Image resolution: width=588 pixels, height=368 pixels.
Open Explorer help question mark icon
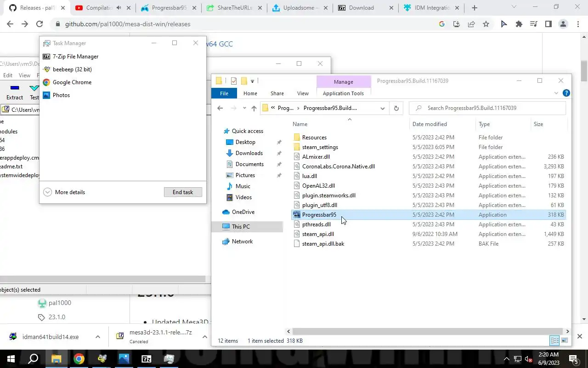click(x=566, y=93)
